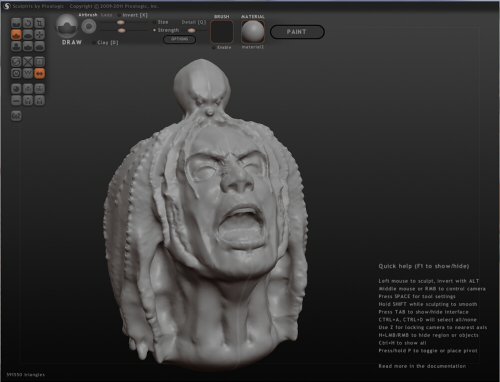The height and width of the screenshot is (382, 500).
Task: Click the Subdivide All icon
Action: (40, 62)
